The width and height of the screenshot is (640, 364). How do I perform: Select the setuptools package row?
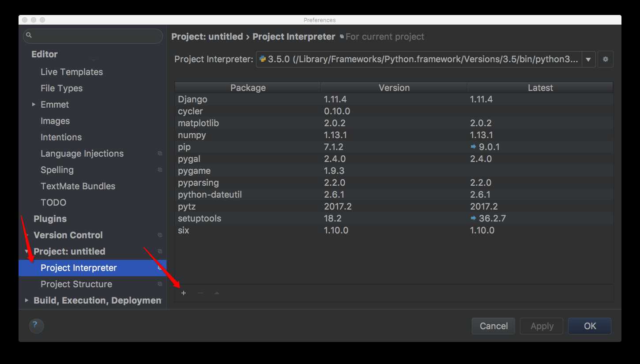[x=394, y=218]
